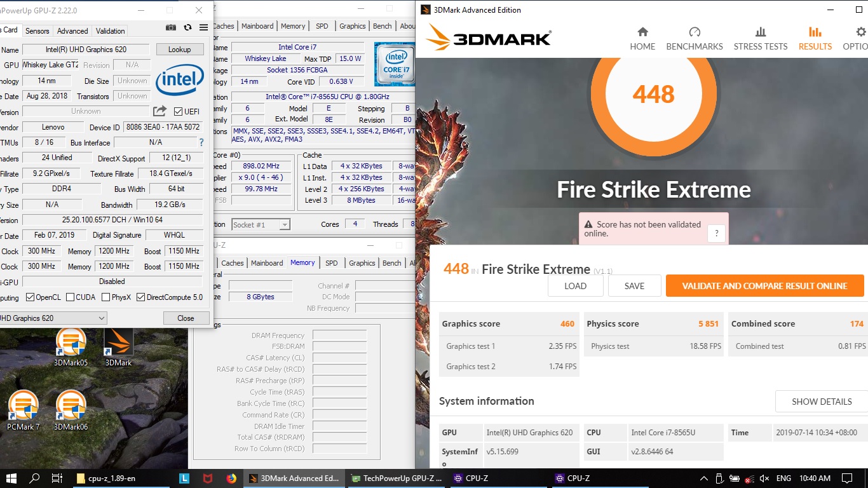
Task: Click the Physics score value 5 851
Action: 709,323
